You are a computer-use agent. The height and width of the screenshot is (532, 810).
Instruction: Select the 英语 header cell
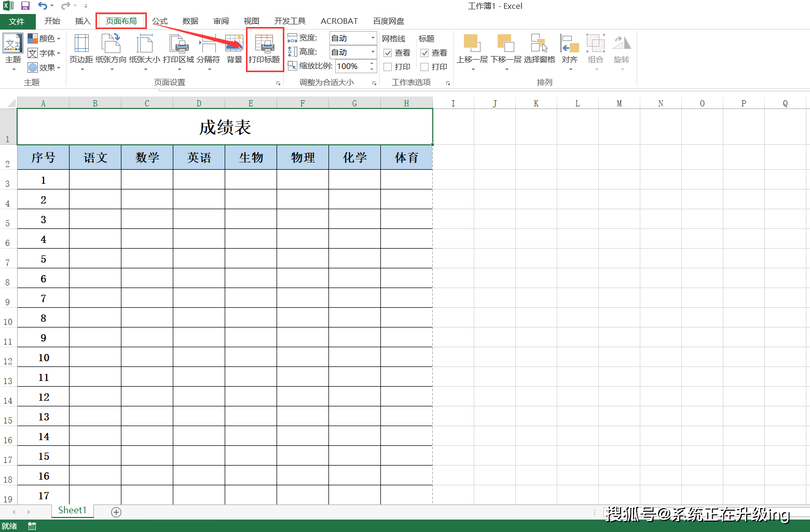(199, 157)
